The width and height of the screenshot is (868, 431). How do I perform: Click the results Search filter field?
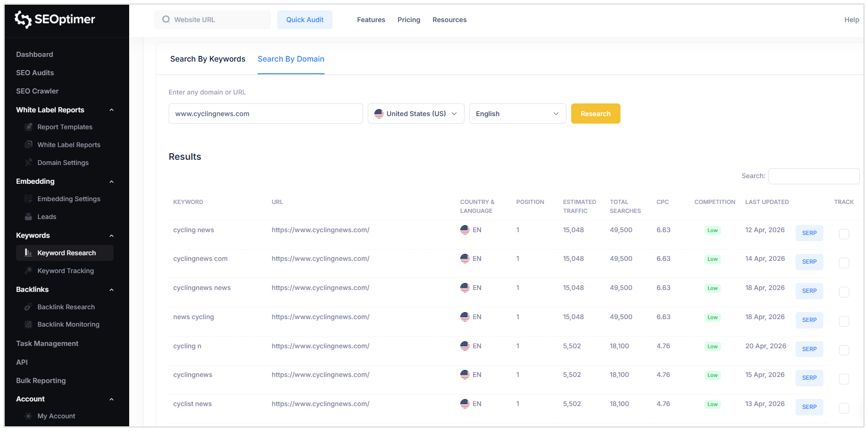(x=814, y=176)
